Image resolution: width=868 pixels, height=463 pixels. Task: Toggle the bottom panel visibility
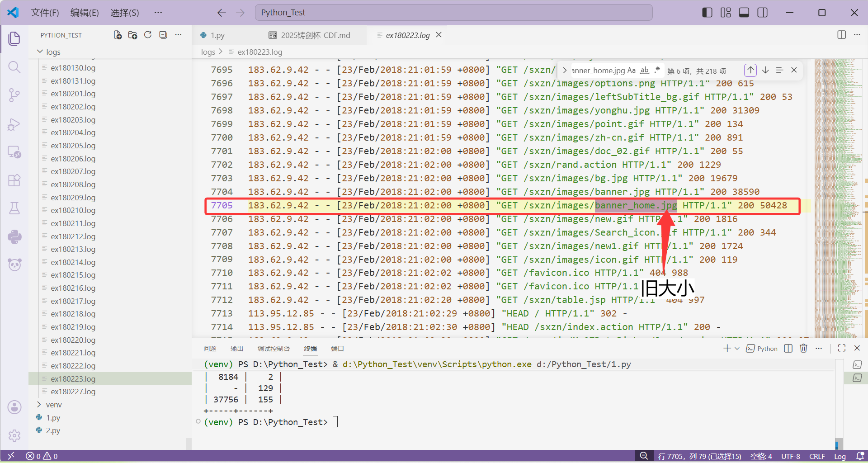(744, 13)
